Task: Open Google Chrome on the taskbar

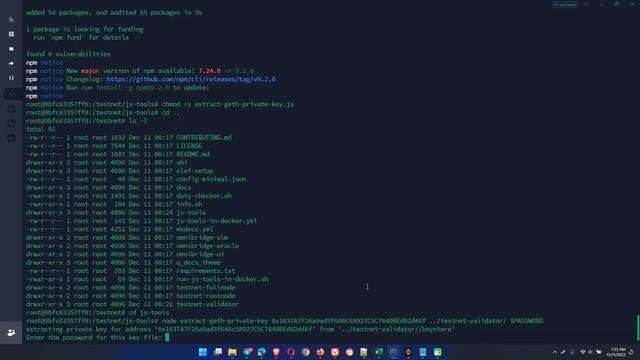Action: (306, 352)
